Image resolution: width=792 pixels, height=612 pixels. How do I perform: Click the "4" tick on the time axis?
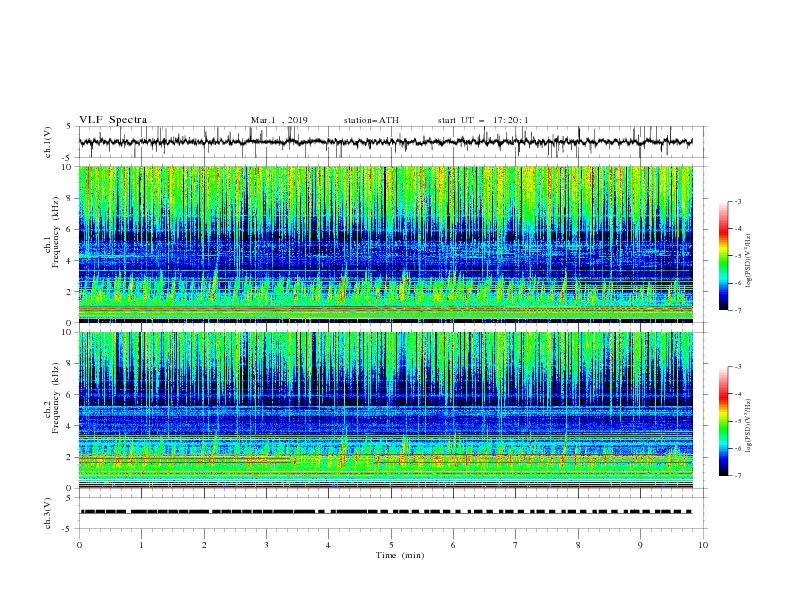coord(328,545)
